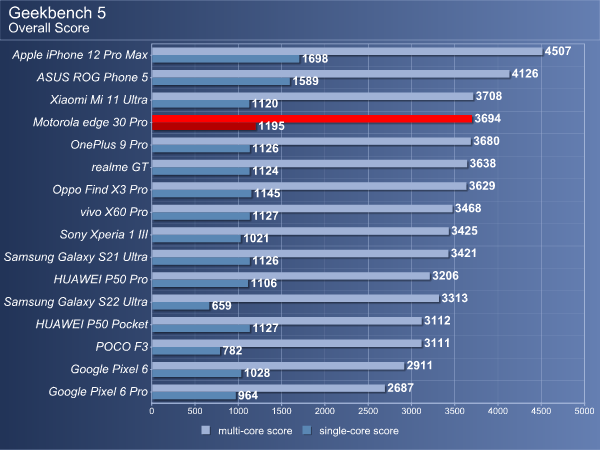Select the 'Xiaomi Mi 11 Ultra' label
Image resolution: width=600 pixels, height=450 pixels.
pyautogui.click(x=99, y=100)
